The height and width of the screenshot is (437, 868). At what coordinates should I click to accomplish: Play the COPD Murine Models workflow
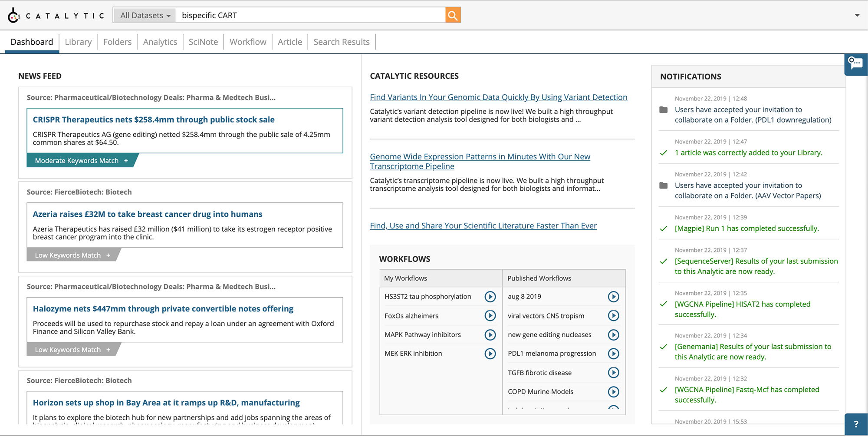[x=613, y=392]
